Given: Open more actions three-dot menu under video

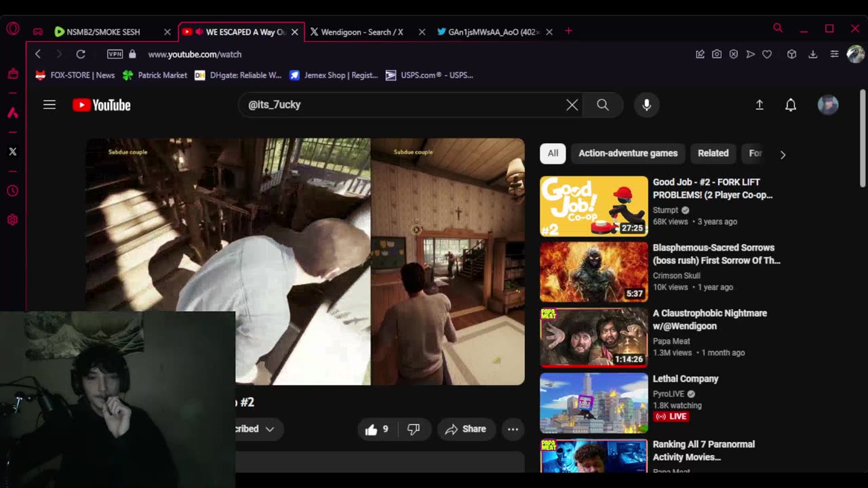Looking at the screenshot, I should coord(513,429).
